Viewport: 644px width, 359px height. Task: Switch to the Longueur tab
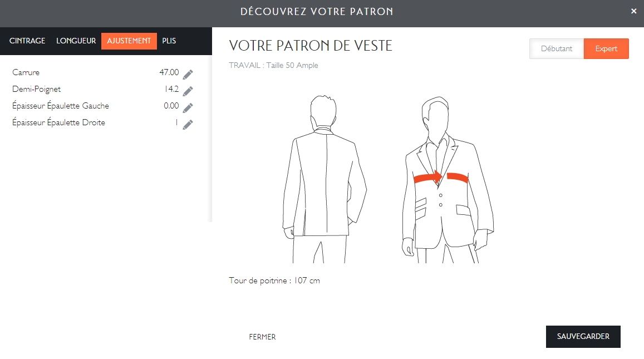(76, 41)
